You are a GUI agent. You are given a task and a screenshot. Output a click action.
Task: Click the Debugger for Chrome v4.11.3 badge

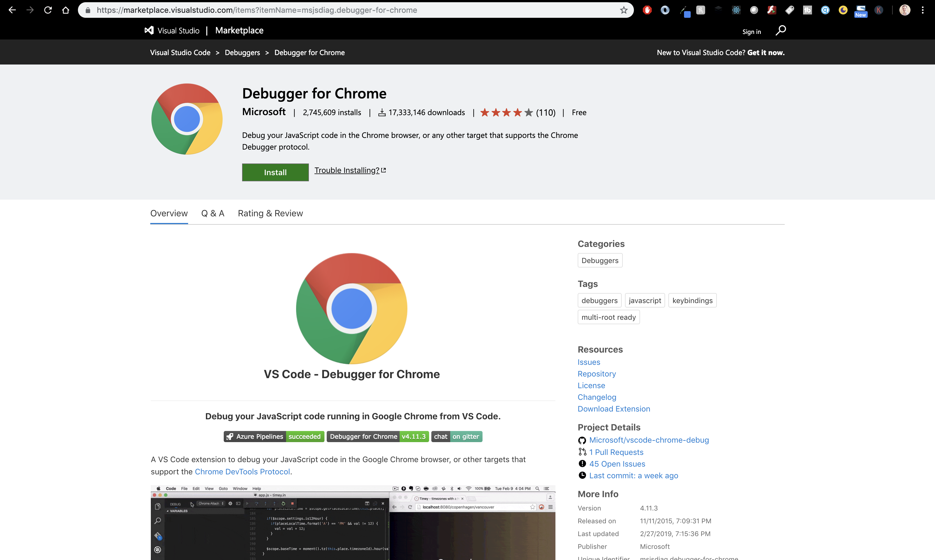coord(378,437)
